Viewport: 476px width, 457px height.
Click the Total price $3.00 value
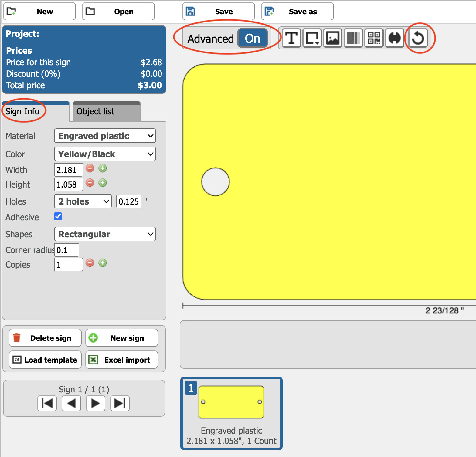150,85
